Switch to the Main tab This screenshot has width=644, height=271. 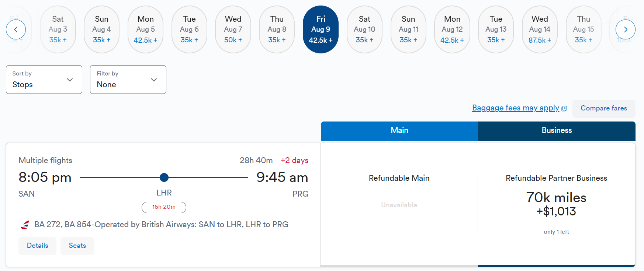coord(399,130)
